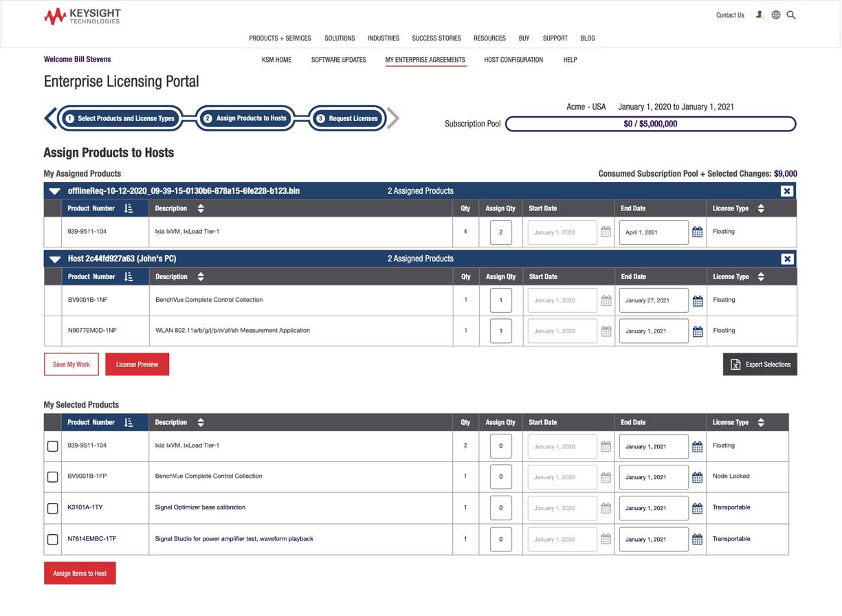Check the checkbox for K3101A-1TY
842x616 pixels.
(x=52, y=507)
